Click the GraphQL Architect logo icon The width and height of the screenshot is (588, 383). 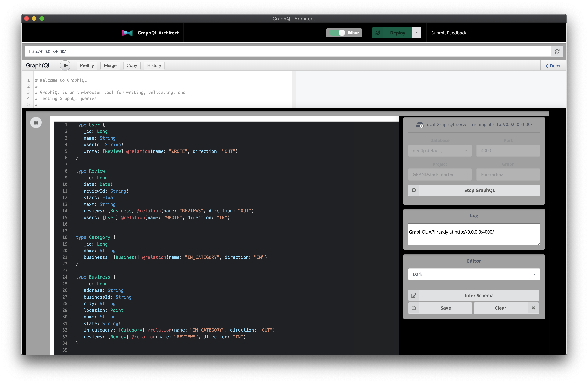click(127, 33)
